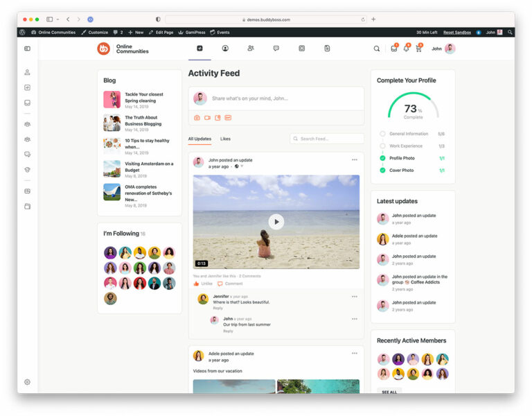532x416 pixels.
Task: Play the beach video
Action: [x=276, y=222]
